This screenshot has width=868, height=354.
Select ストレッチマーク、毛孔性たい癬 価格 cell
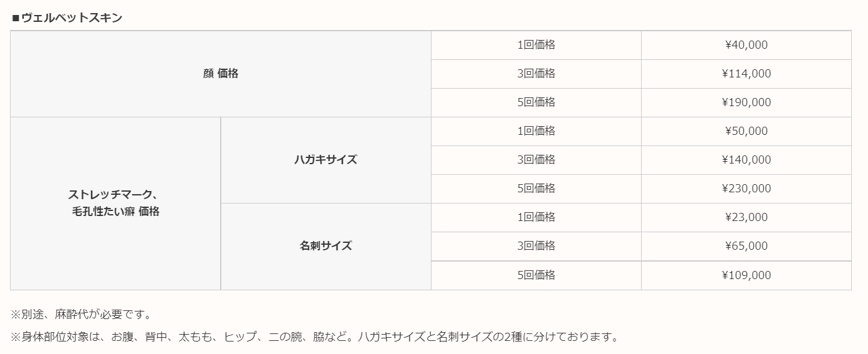(x=115, y=204)
